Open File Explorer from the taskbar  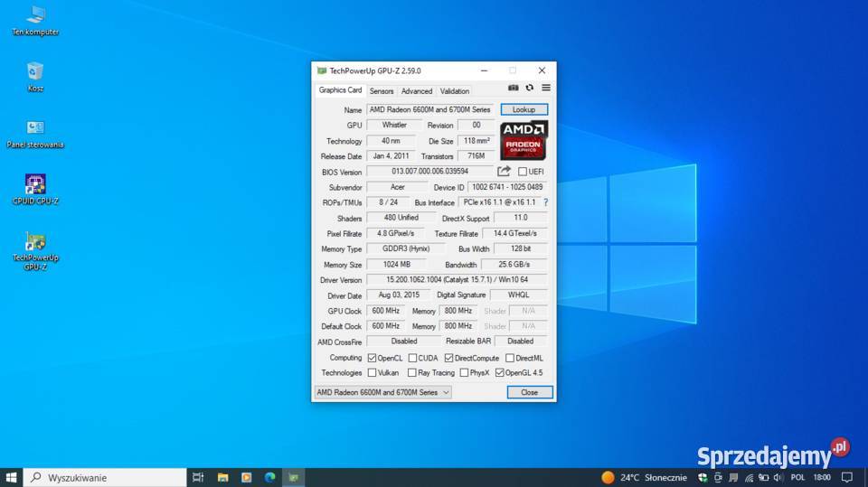coord(222,478)
